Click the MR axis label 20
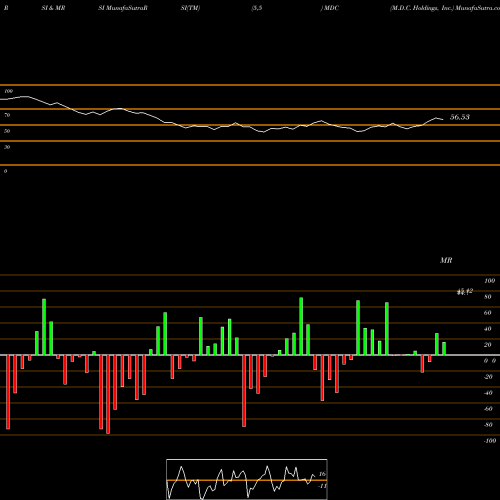This screenshot has width=500, height=500. coord(487,345)
